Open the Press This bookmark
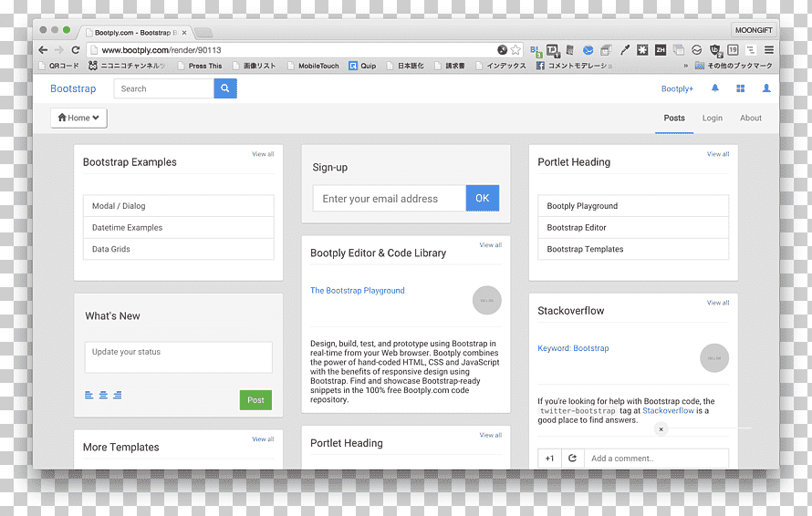The width and height of the screenshot is (812, 516). pyautogui.click(x=200, y=66)
